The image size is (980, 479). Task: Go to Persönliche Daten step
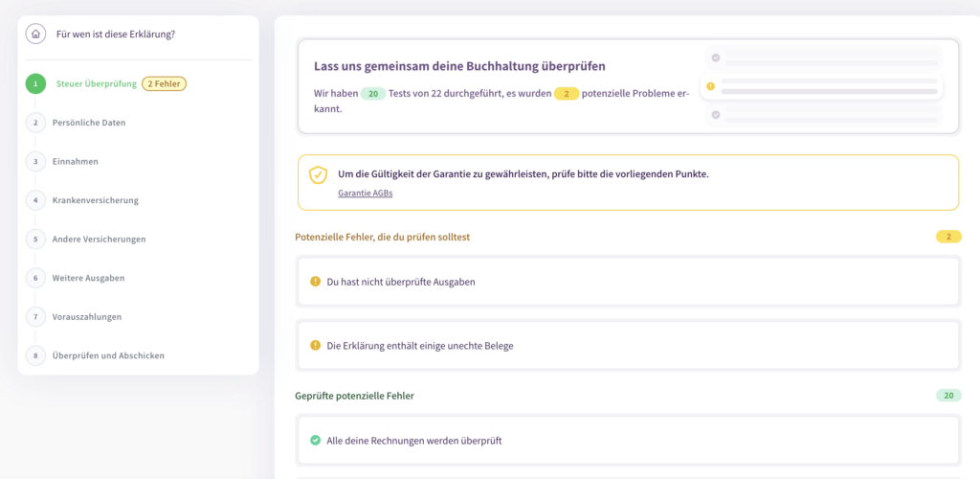tap(88, 123)
